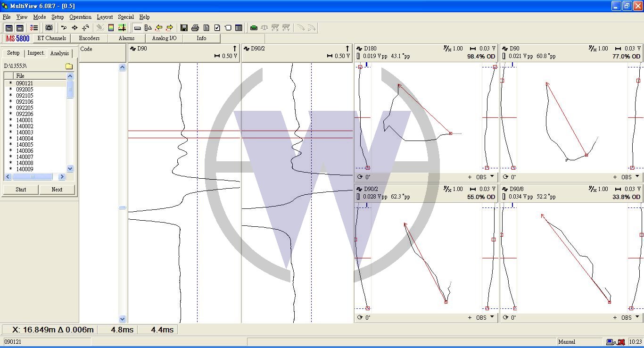
Task: Click the Start button
Action: coord(21,190)
